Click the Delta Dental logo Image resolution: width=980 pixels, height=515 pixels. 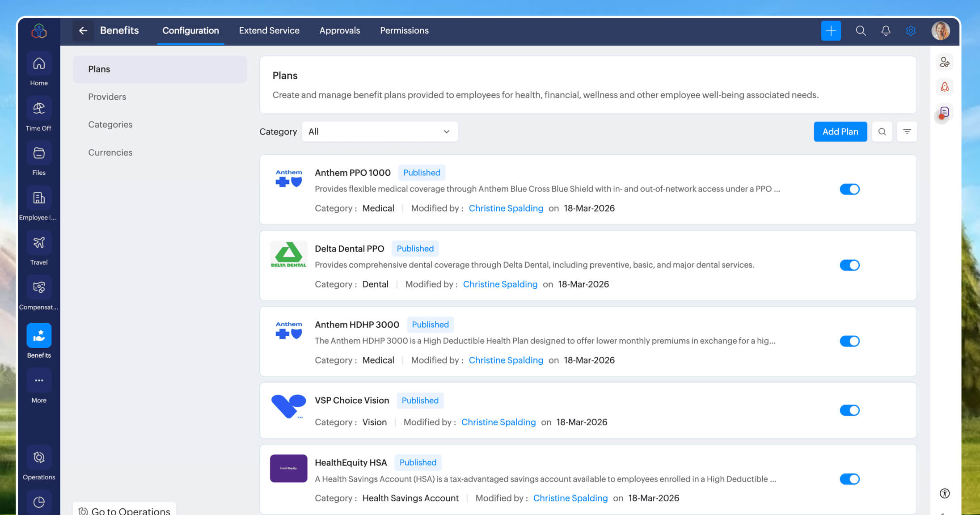coord(289,254)
